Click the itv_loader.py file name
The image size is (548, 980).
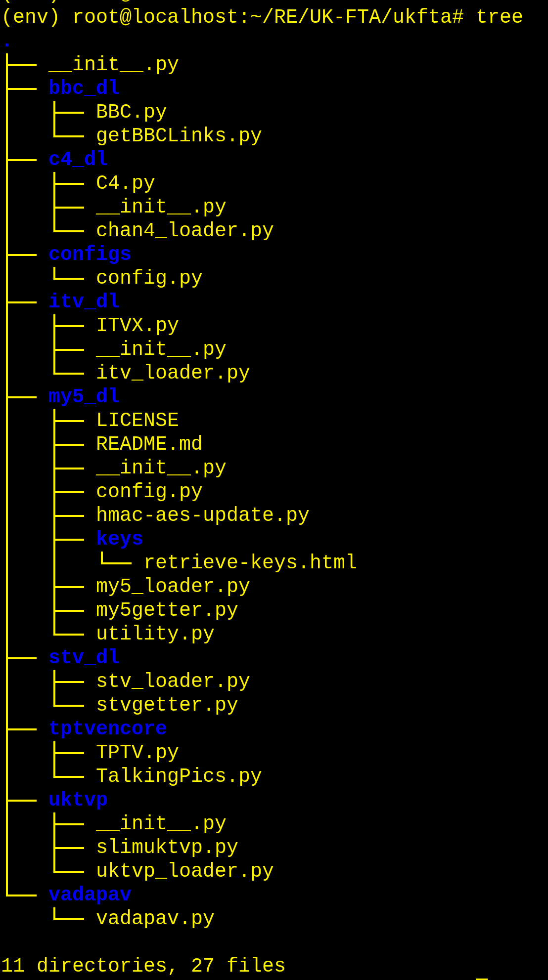coord(173,373)
